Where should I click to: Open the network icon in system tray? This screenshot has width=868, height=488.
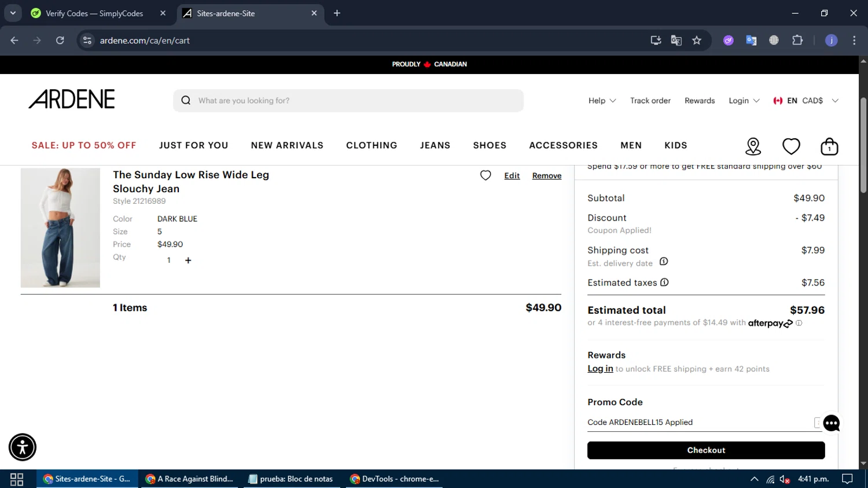[770, 479]
